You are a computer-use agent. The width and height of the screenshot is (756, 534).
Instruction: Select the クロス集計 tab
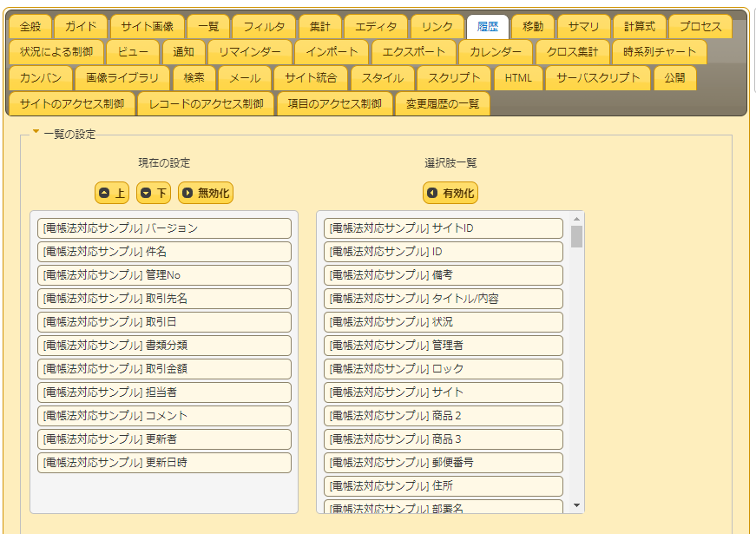pos(572,52)
